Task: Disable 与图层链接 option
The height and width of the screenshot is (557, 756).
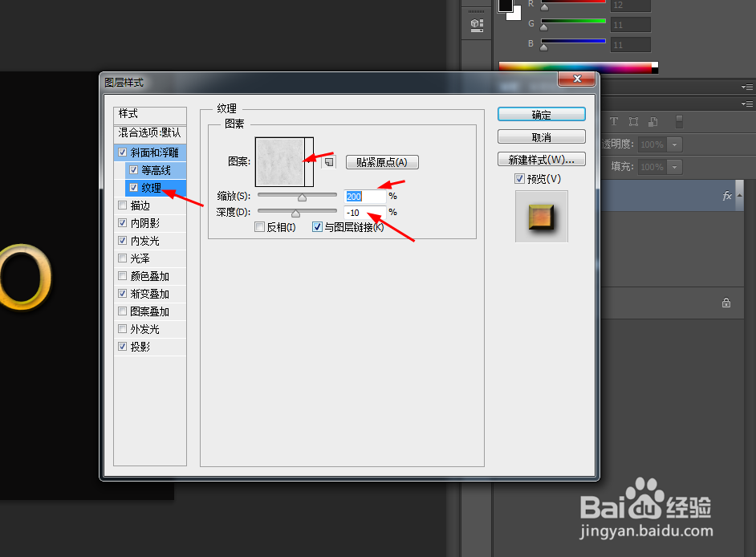Action: pos(317,227)
